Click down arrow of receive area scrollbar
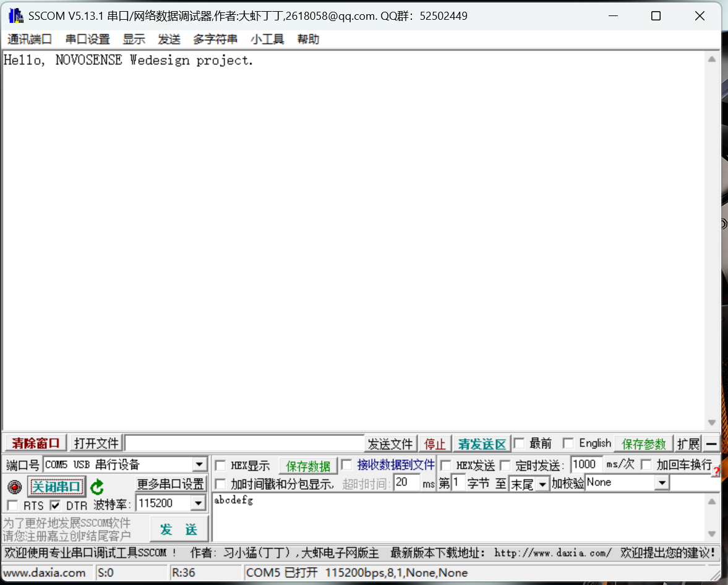 (711, 423)
